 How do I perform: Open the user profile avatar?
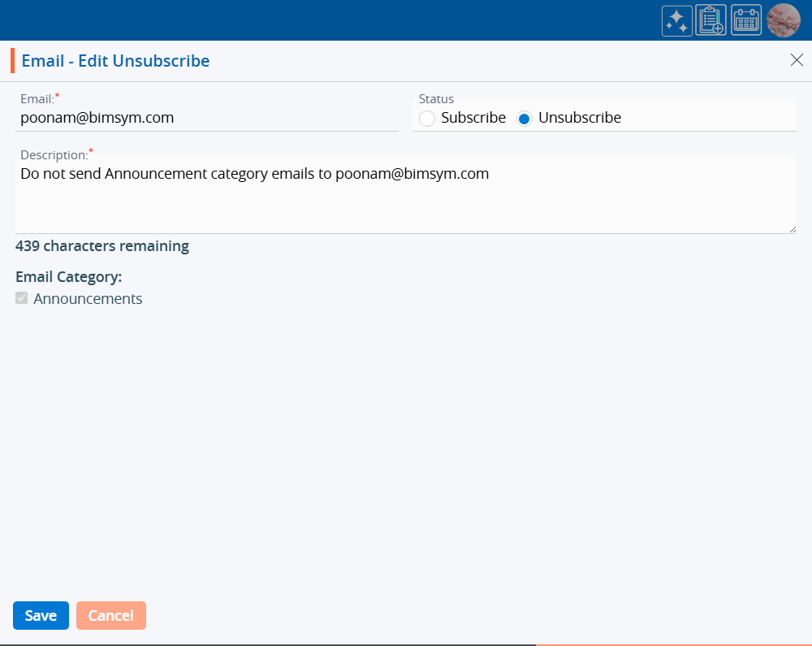click(x=783, y=20)
